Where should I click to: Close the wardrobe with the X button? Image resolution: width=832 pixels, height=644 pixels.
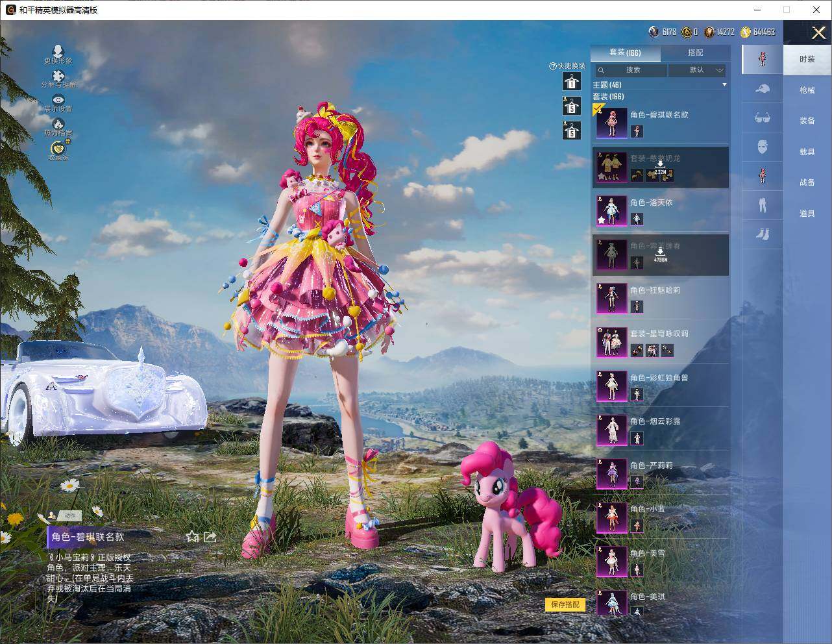(x=818, y=32)
